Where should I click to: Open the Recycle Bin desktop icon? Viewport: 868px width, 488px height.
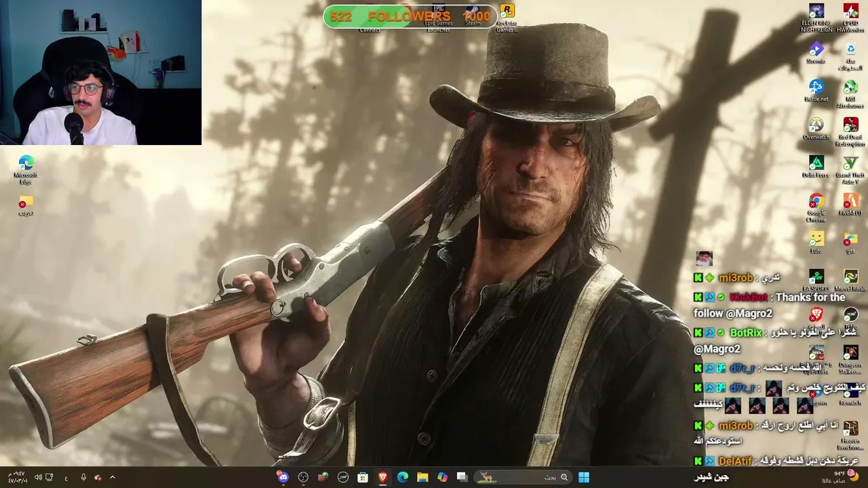[850, 56]
